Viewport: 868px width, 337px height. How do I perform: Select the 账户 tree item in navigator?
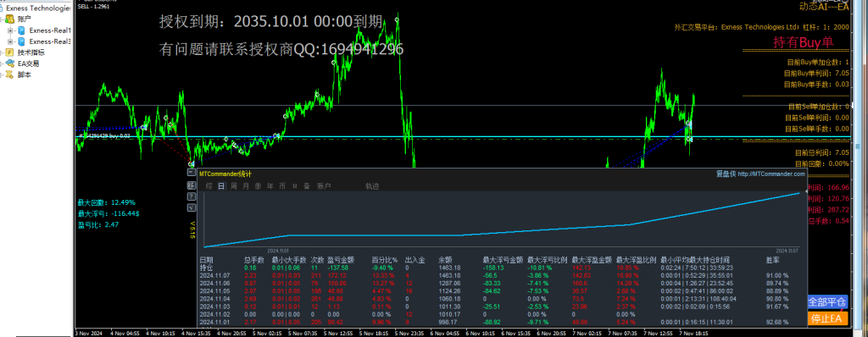(25, 19)
